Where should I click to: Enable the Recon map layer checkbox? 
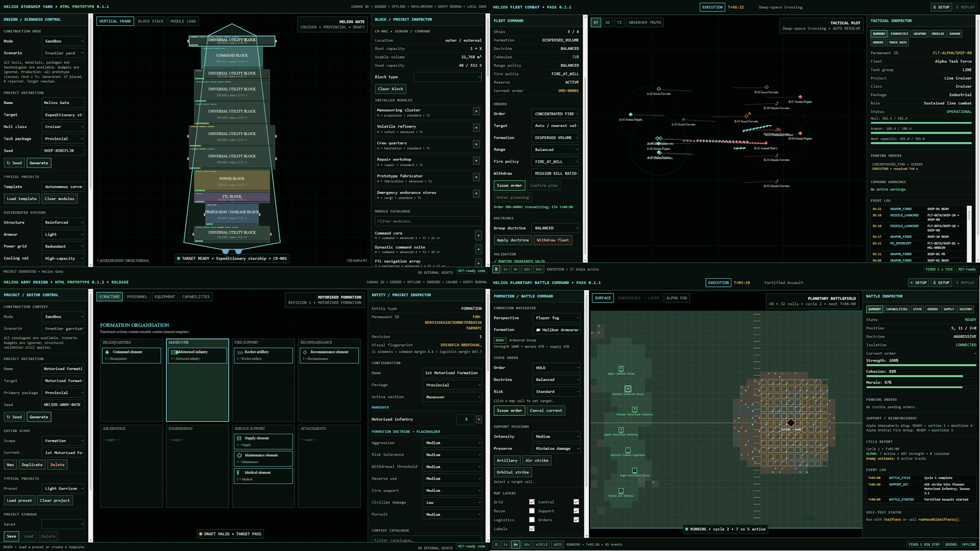(532, 511)
